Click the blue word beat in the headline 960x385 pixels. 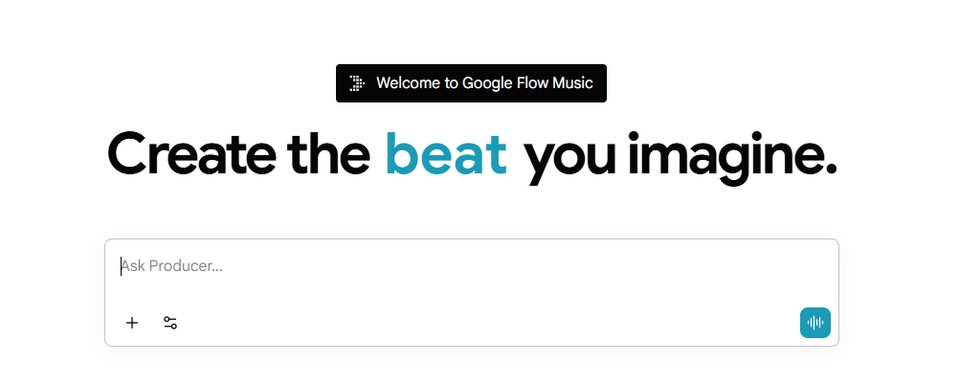(x=446, y=152)
